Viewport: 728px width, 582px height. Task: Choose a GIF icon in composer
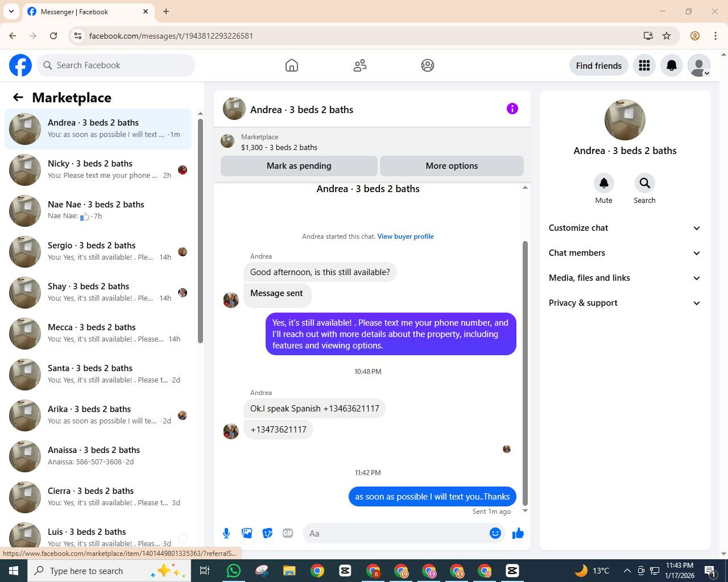tap(288, 533)
